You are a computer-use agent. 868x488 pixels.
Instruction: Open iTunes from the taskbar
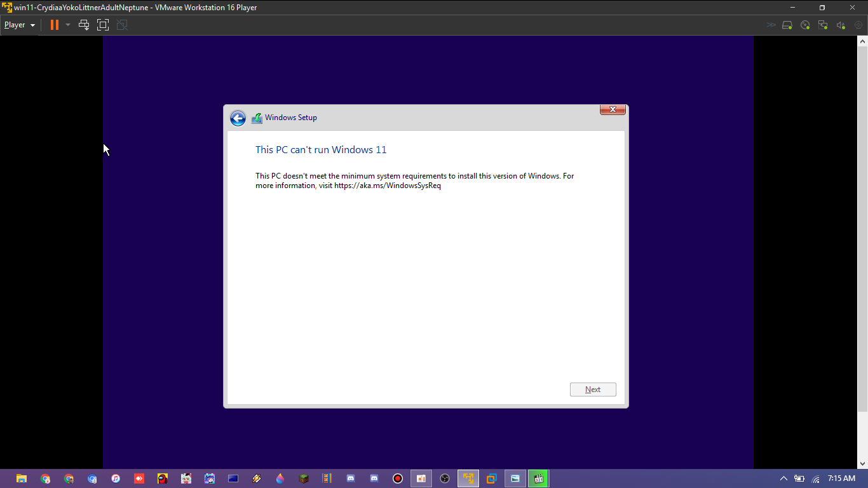click(x=116, y=478)
